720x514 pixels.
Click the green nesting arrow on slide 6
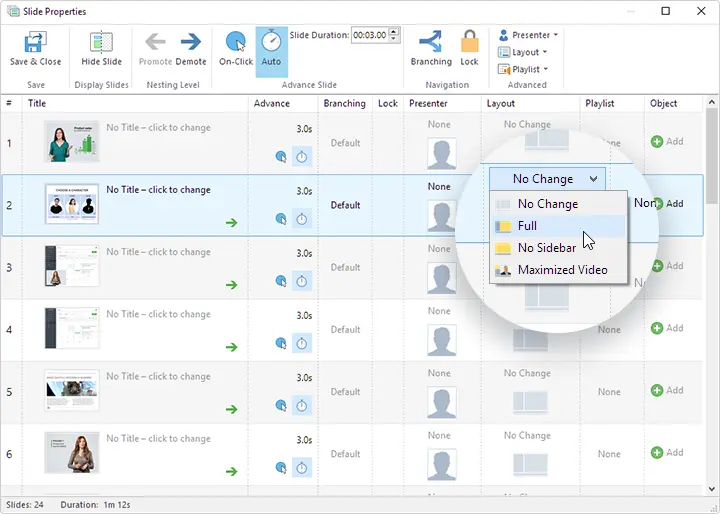(x=231, y=471)
